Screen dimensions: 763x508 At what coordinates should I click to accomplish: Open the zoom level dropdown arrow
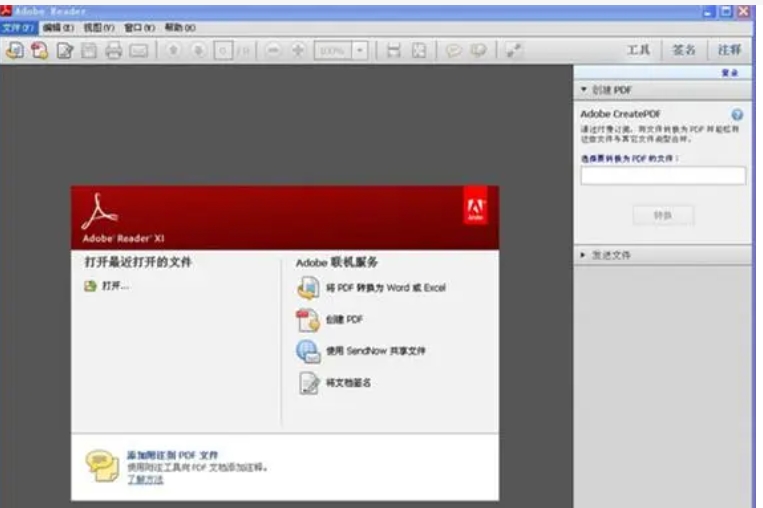[360, 51]
